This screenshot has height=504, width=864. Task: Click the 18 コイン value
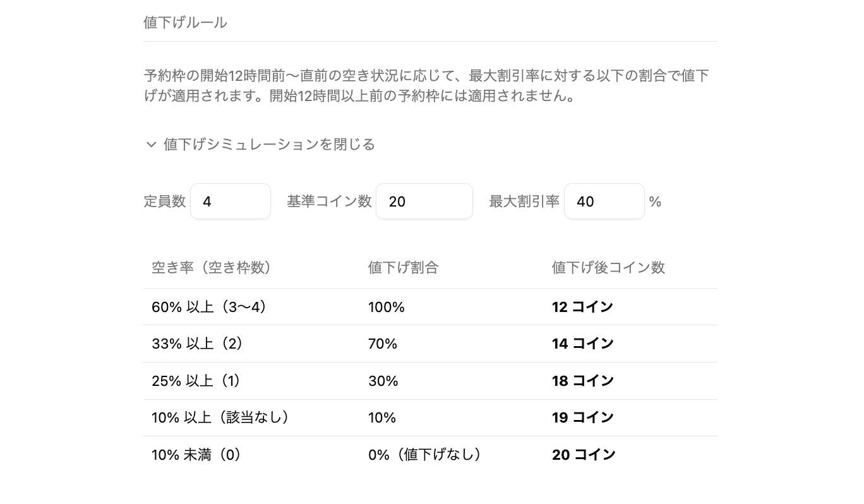582,380
